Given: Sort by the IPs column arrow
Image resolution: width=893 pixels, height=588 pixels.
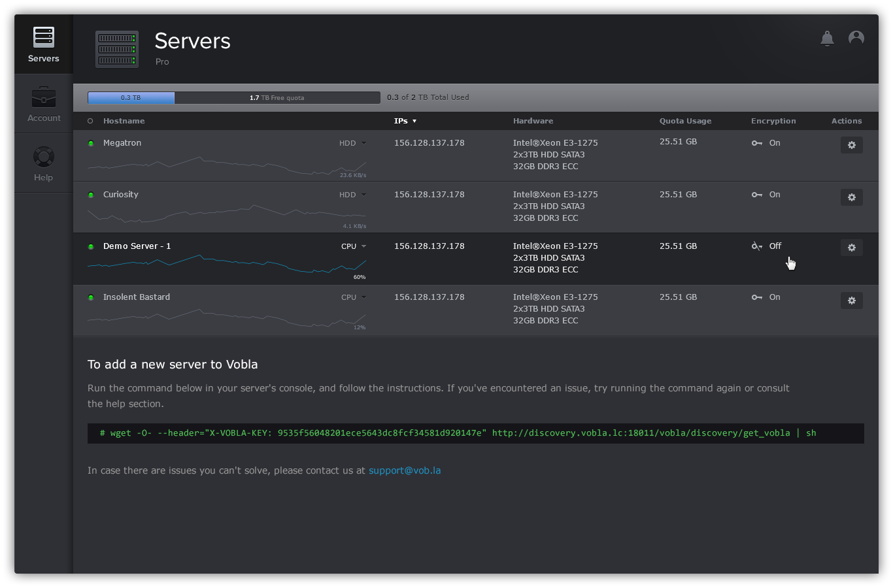Looking at the screenshot, I should click(414, 121).
